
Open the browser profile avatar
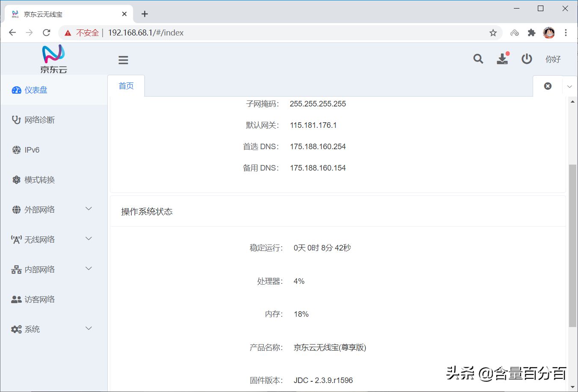549,33
